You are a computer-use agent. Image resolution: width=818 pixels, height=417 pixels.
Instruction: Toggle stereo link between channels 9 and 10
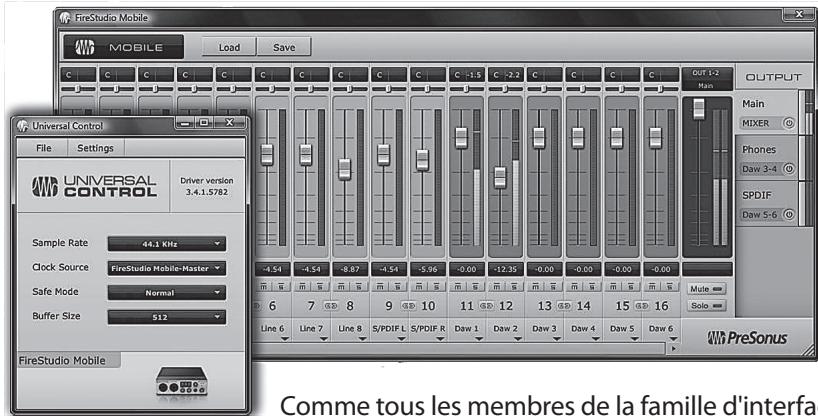(x=408, y=306)
